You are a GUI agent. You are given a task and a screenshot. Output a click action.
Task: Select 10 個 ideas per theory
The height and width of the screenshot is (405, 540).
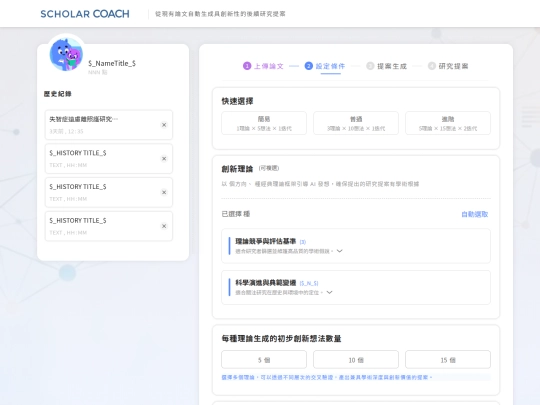(x=356, y=360)
